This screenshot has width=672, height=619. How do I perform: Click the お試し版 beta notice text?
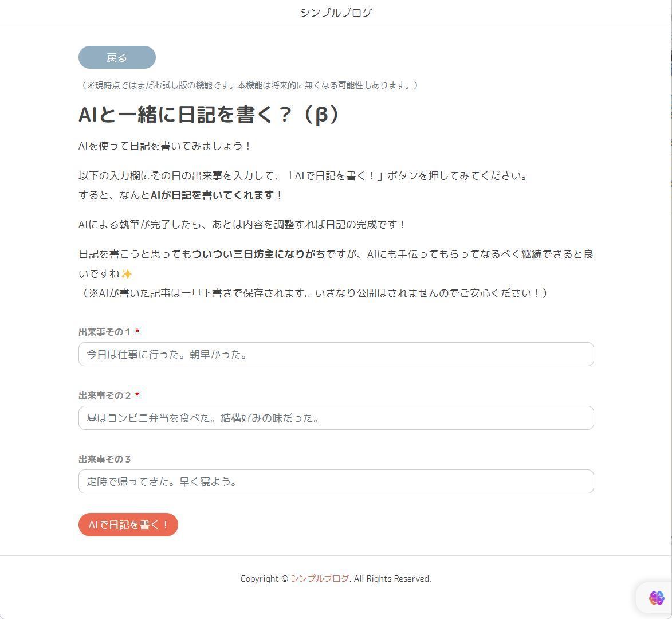click(x=248, y=85)
